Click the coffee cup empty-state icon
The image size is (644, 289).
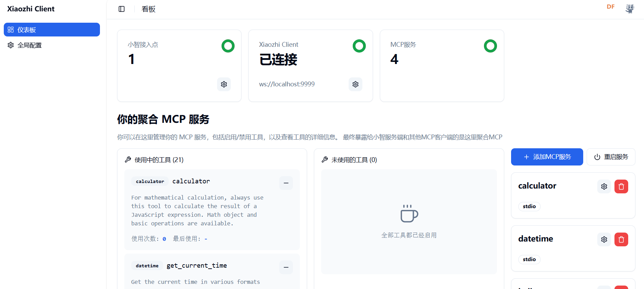point(409,214)
